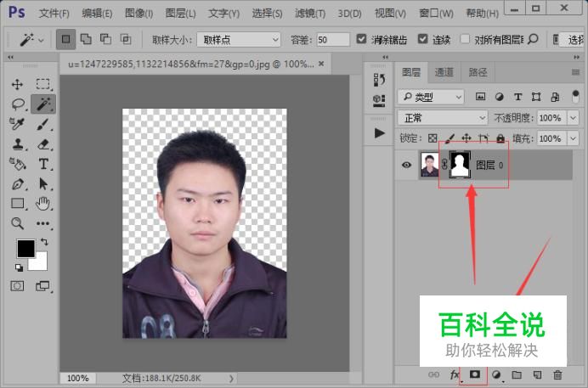
Task: Select the Rectangle shape tool
Action: 18,204
